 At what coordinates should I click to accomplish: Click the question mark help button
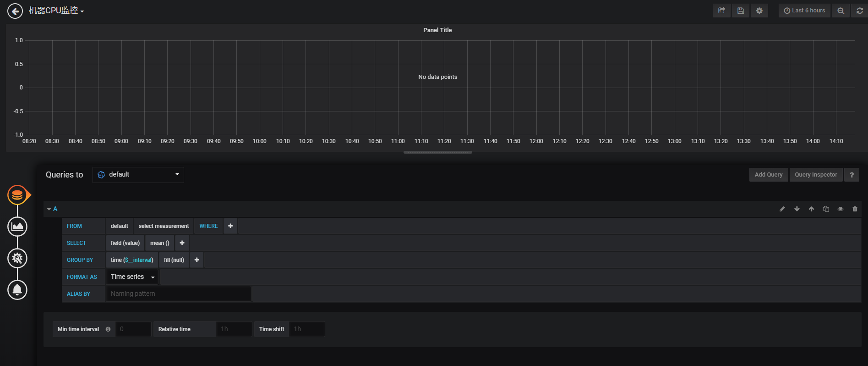(x=852, y=175)
